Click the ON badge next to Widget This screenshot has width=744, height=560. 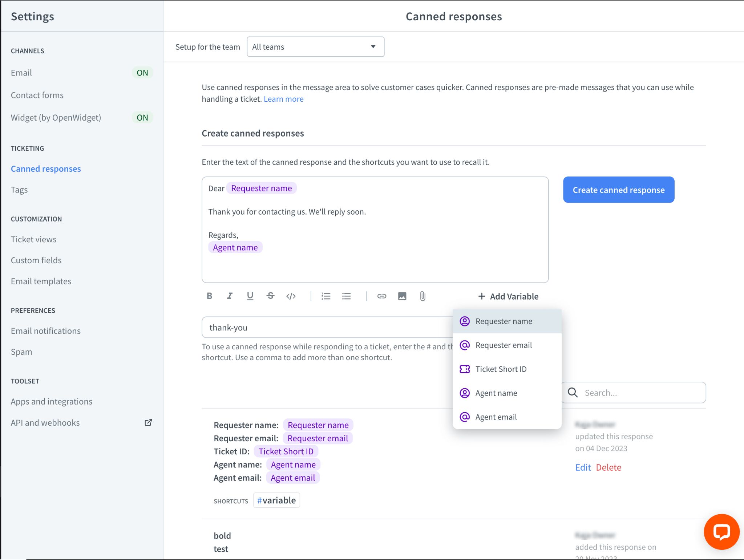pos(142,118)
